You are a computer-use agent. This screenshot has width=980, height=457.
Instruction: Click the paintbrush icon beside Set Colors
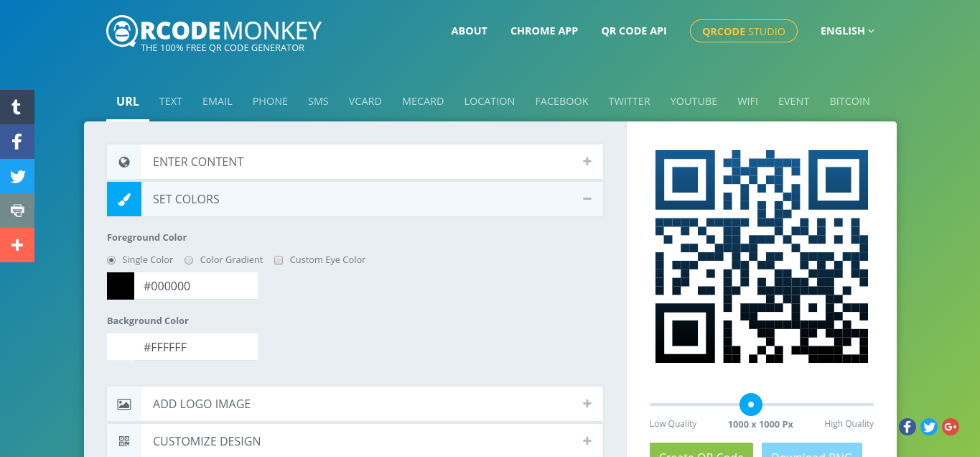[124, 199]
